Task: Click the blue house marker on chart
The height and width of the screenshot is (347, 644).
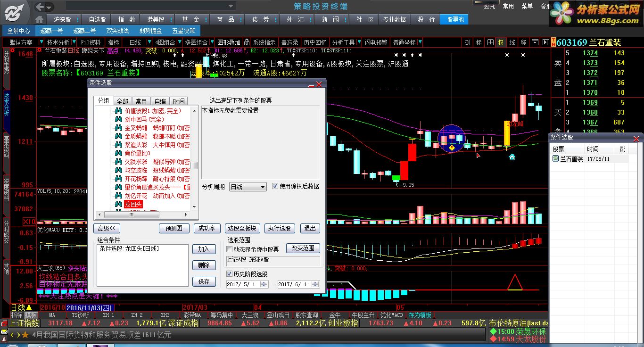Action: [512, 157]
